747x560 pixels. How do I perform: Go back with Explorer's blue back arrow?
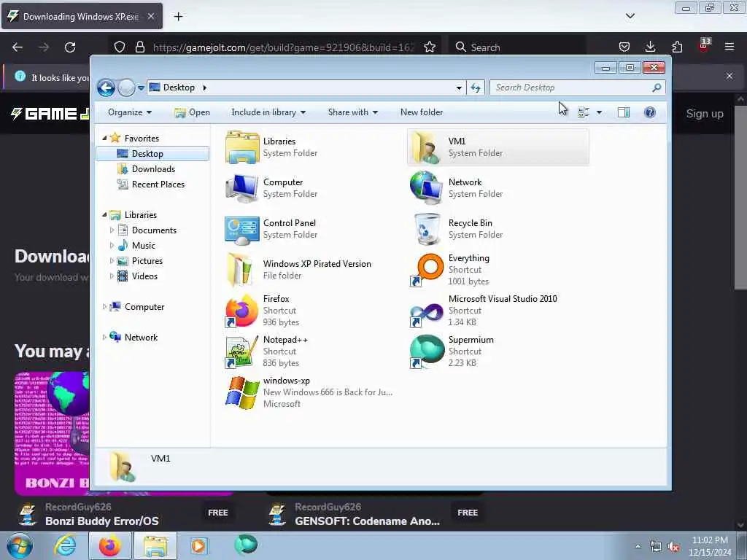pyautogui.click(x=106, y=87)
